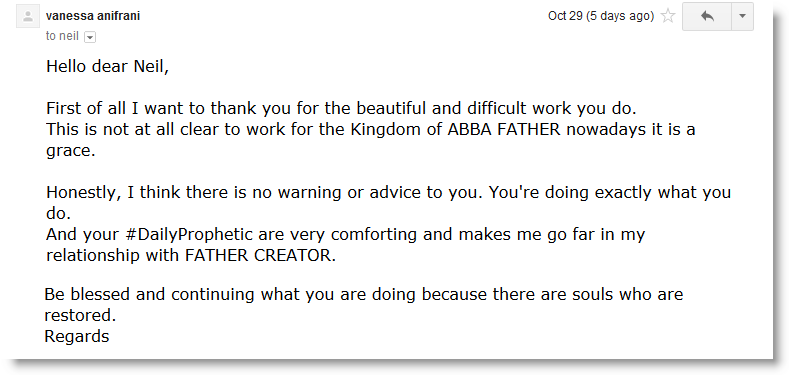Click the word "grace." in the message

(x=70, y=152)
